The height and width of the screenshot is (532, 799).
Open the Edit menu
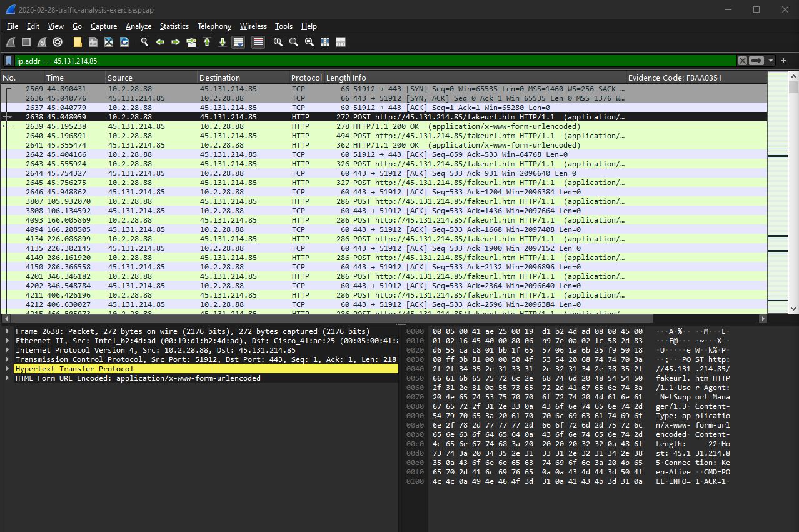pyautogui.click(x=33, y=26)
